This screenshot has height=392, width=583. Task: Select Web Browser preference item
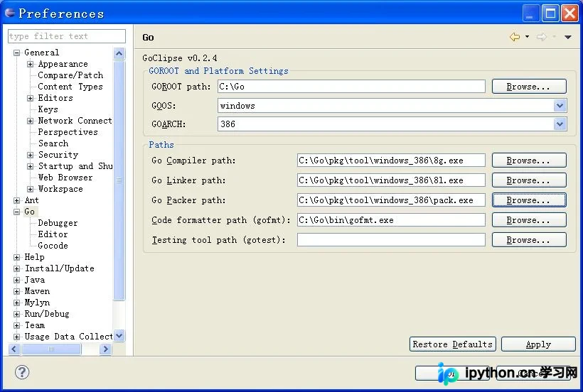pyautogui.click(x=65, y=178)
